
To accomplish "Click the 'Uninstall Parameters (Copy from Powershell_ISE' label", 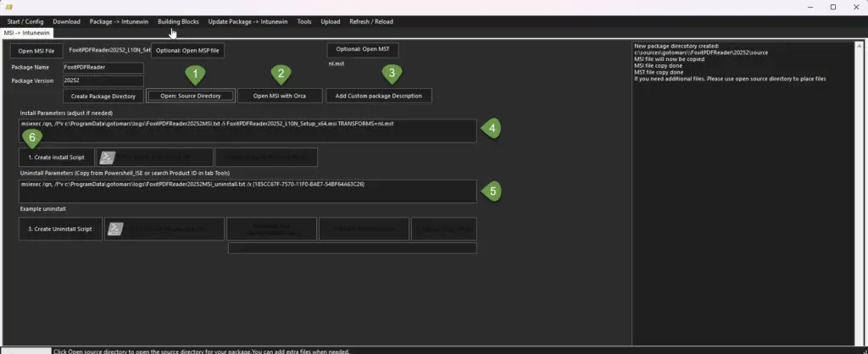I will tap(125, 174).
